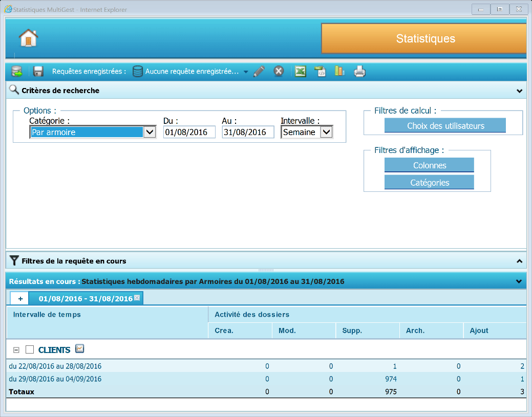Screen dimensions: 532x417
Task: Click the Home icon
Action: [29, 38]
